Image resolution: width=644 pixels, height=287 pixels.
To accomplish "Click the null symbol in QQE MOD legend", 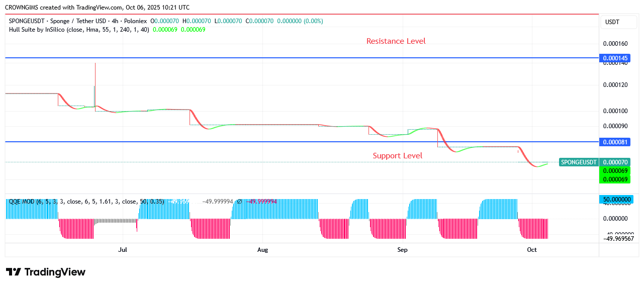I will pyautogui.click(x=240, y=202).
